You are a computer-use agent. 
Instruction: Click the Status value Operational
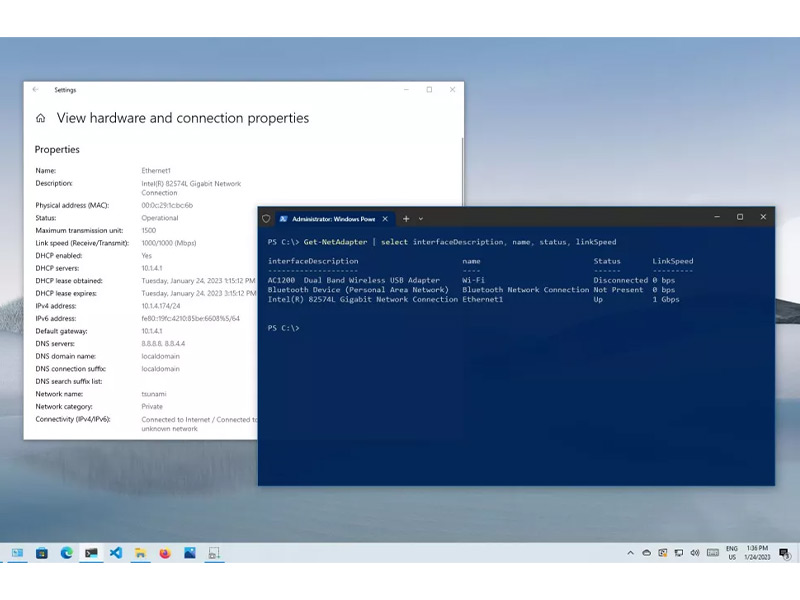[x=160, y=218]
